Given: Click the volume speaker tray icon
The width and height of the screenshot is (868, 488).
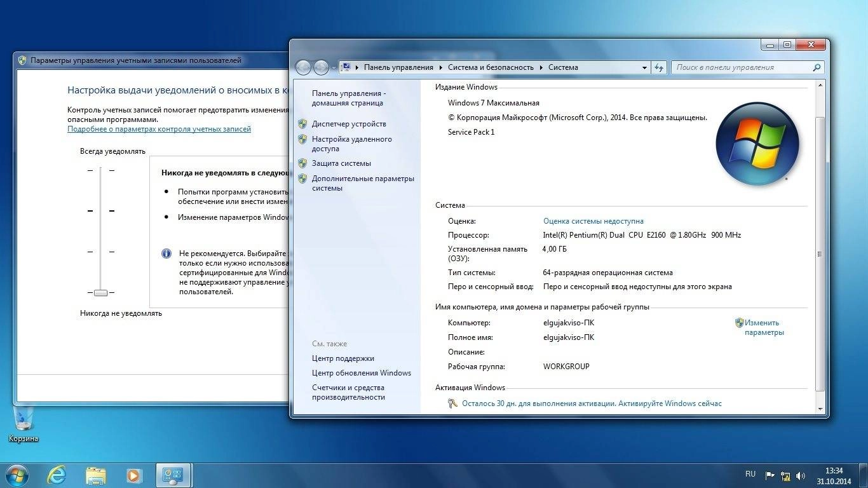Looking at the screenshot, I should point(801,475).
